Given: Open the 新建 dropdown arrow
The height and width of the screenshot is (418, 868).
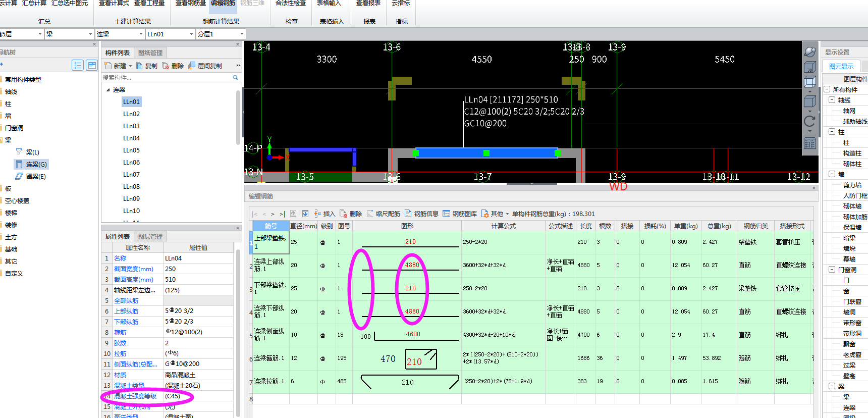Looking at the screenshot, I should 130,66.
